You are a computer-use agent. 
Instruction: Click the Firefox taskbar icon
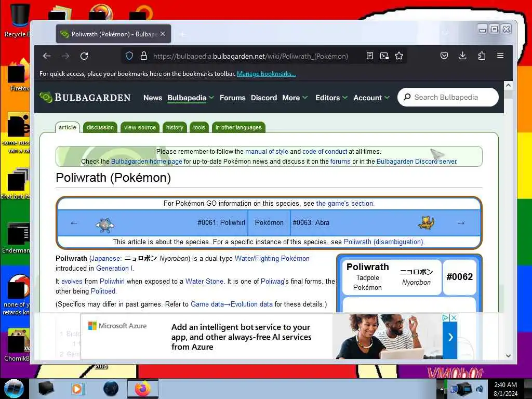coord(143,389)
